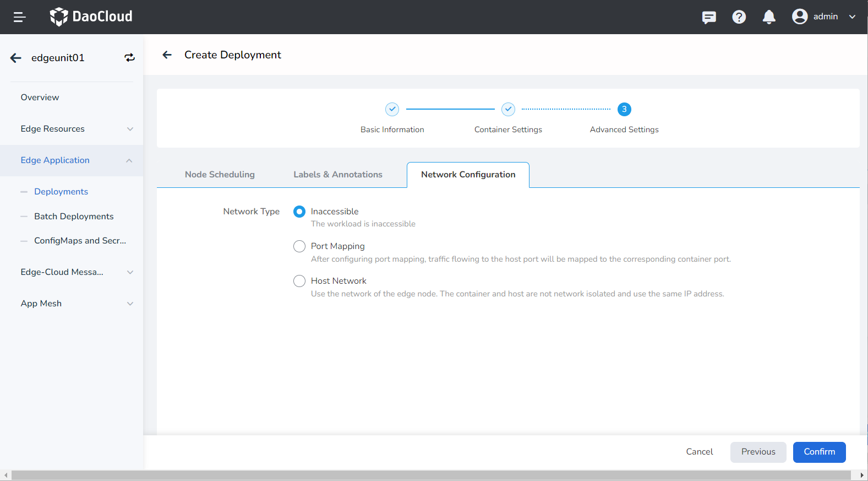Switch to the Node Scheduling tab
Image resolution: width=868 pixels, height=481 pixels.
220,175
